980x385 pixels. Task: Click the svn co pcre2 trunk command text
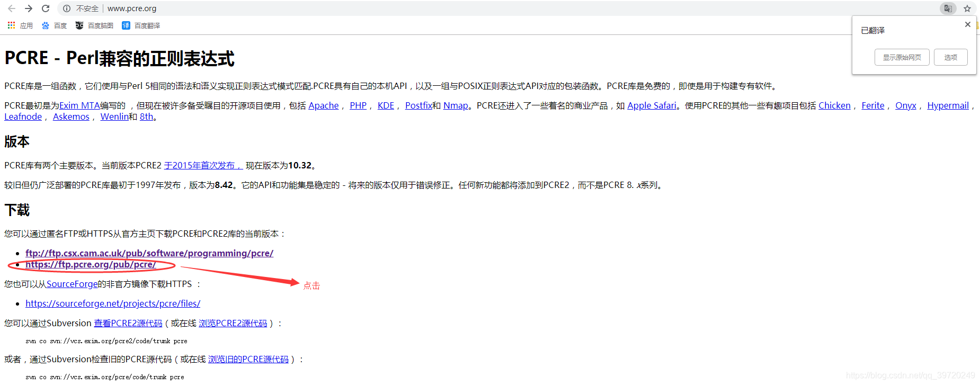[x=106, y=341]
